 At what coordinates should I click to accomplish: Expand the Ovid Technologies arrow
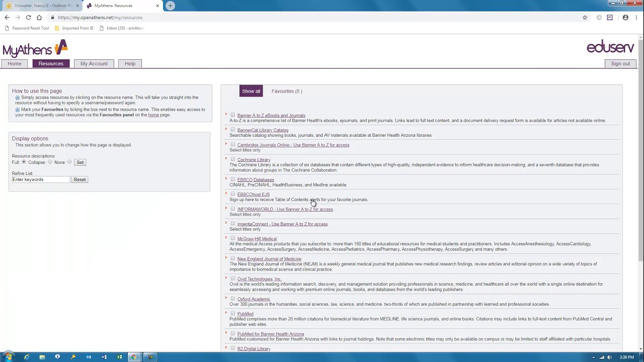[x=226, y=279]
